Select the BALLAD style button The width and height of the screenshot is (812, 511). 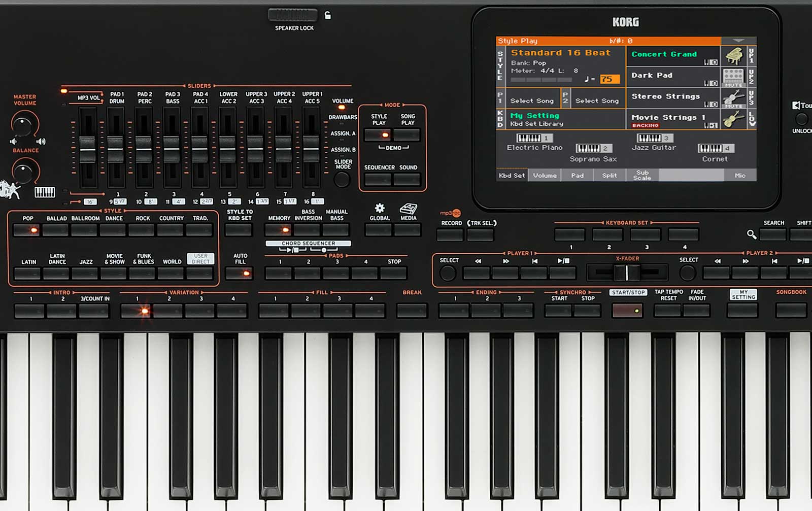click(55, 230)
